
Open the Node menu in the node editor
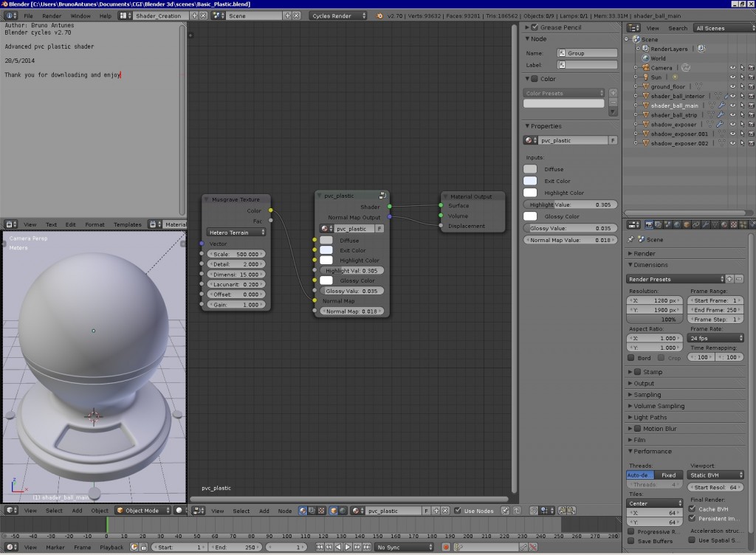click(x=285, y=510)
